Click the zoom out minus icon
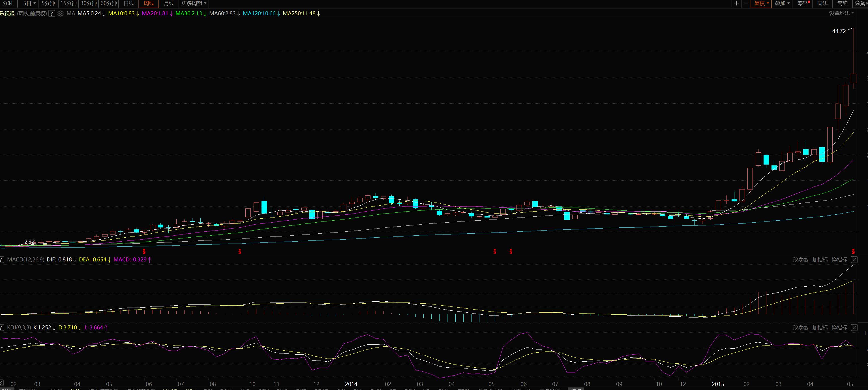 [x=746, y=3]
